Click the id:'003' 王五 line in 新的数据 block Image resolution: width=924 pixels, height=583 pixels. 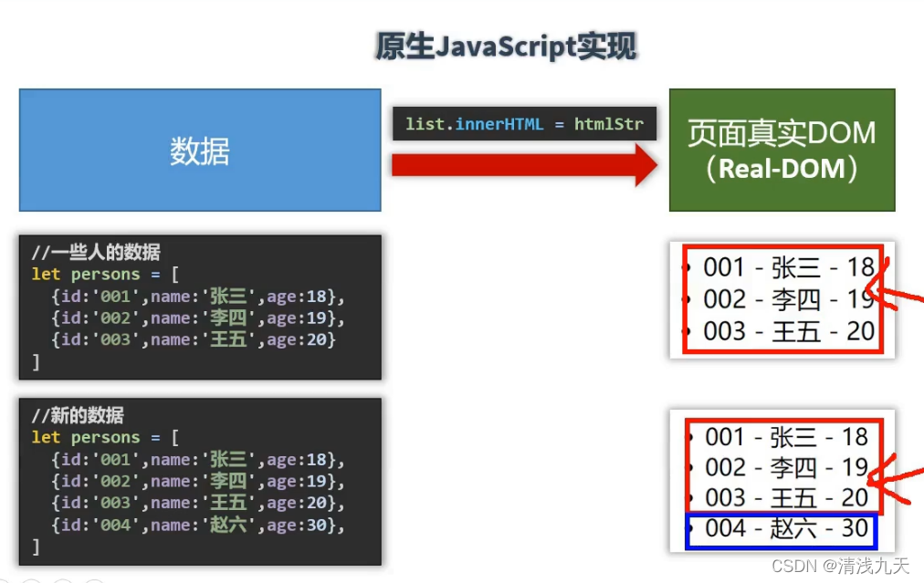[x=197, y=503]
